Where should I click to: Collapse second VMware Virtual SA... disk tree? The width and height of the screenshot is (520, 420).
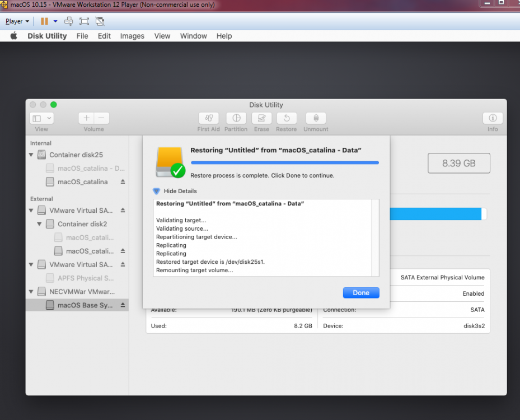(31, 264)
